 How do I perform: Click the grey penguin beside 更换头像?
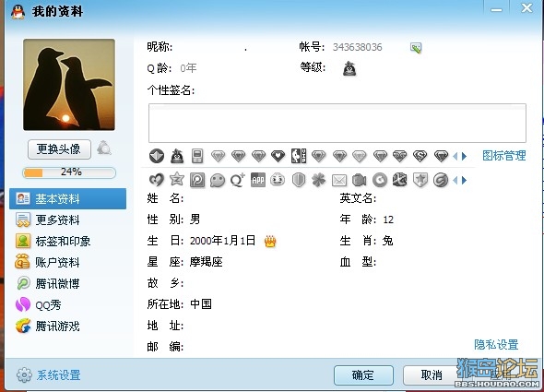click(104, 148)
